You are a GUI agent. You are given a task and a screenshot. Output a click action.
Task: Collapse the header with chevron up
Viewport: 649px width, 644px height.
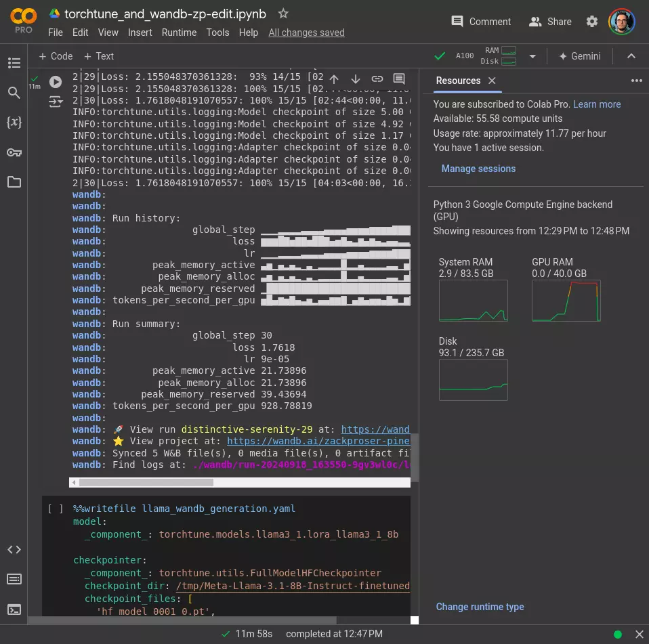point(631,56)
